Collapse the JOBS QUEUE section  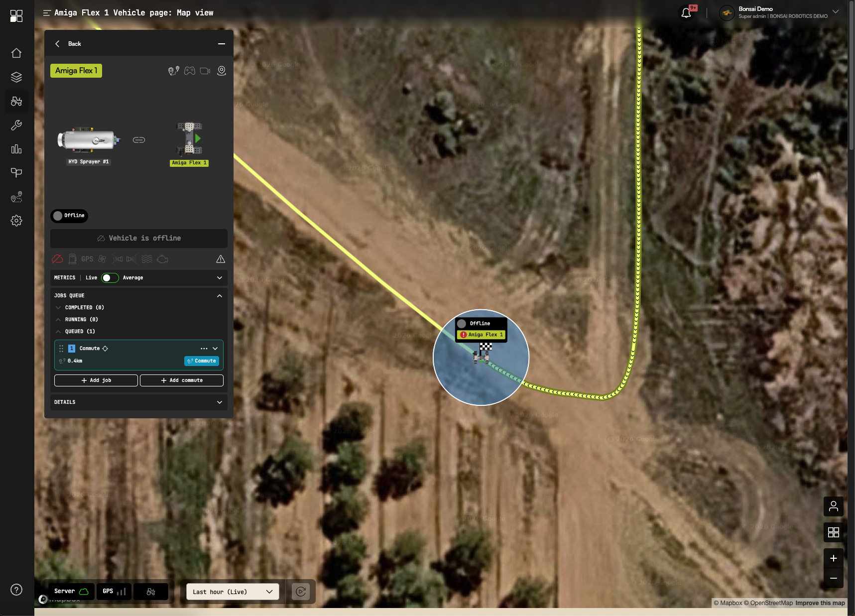point(220,296)
